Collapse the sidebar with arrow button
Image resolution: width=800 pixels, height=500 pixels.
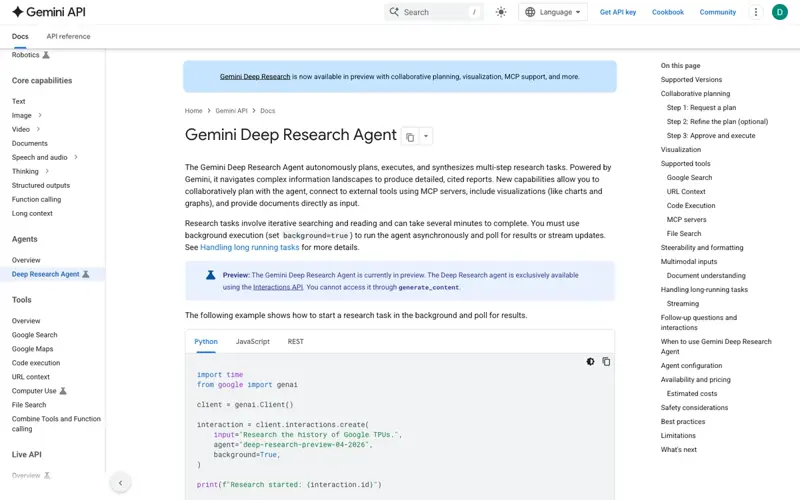click(120, 483)
